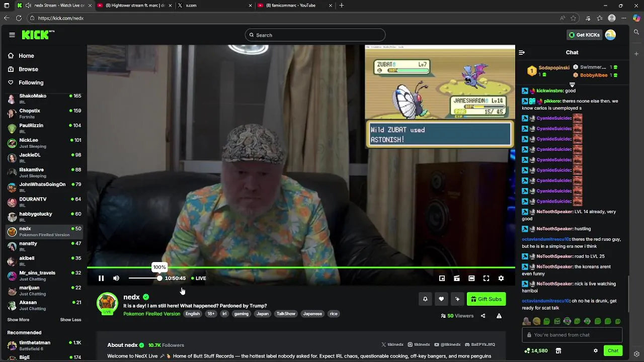Focus the Kick search box

click(315, 35)
